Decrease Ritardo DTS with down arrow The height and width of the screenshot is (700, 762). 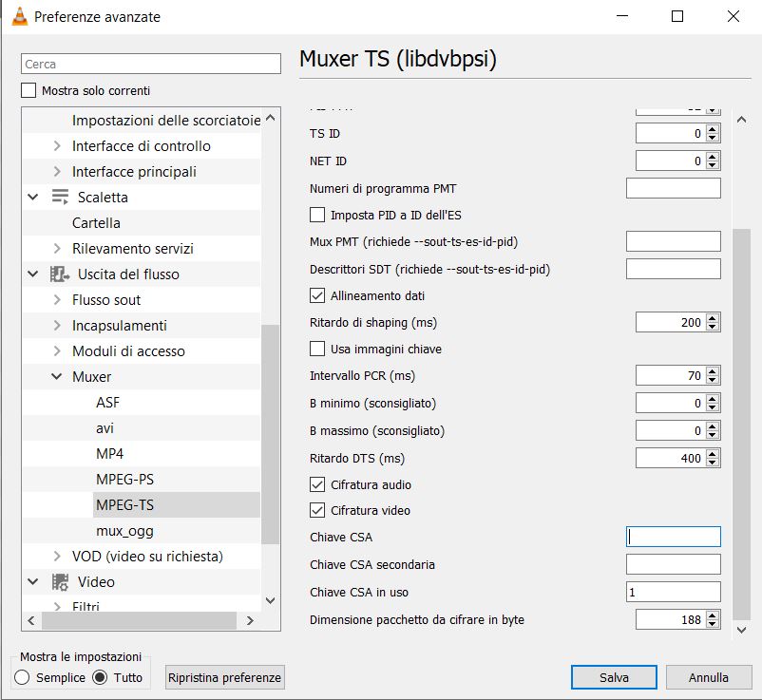(713, 462)
